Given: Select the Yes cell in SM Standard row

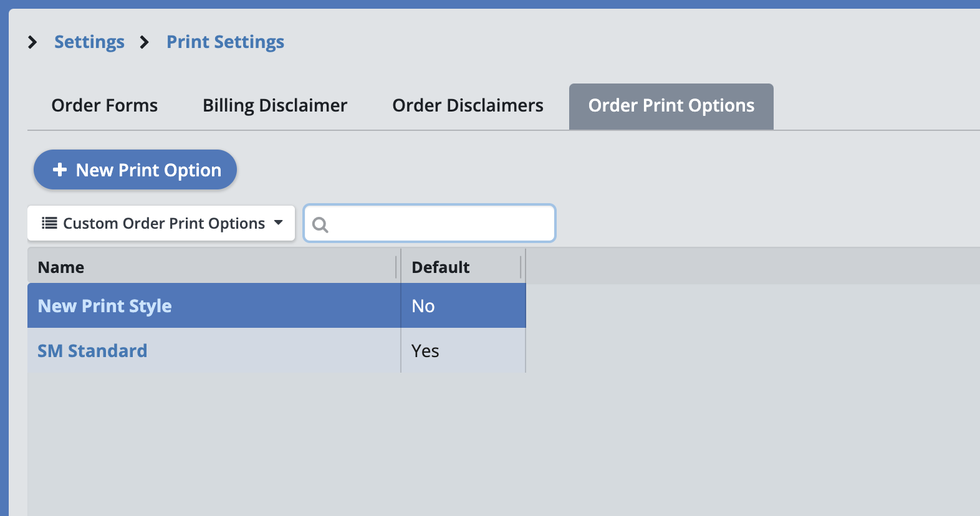Looking at the screenshot, I should click(425, 351).
